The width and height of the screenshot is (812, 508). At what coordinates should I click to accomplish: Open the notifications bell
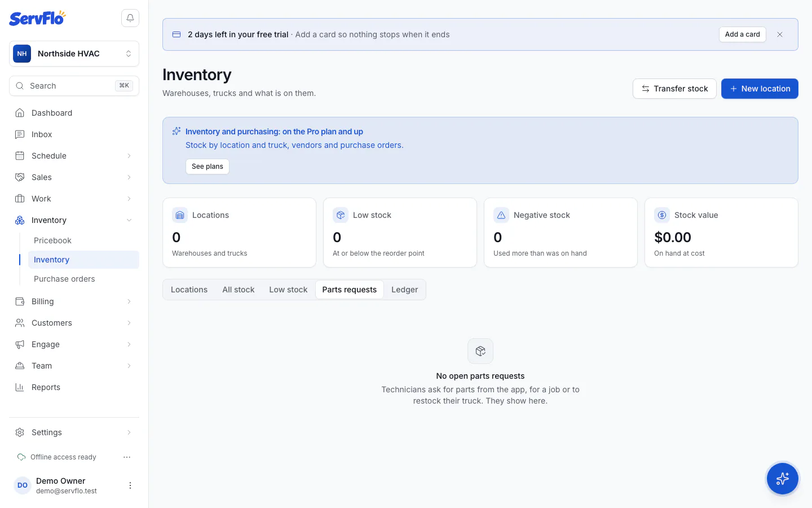tap(130, 18)
